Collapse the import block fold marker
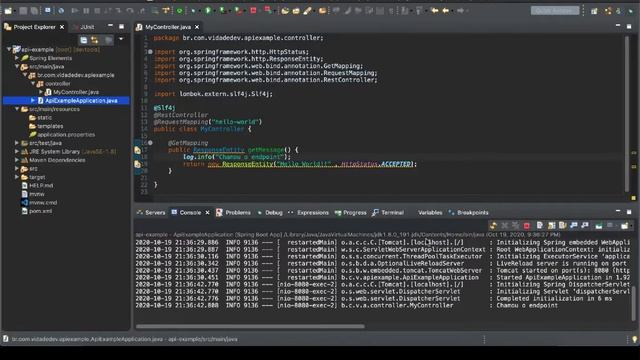Screen dimensions: 640x360 150,52
